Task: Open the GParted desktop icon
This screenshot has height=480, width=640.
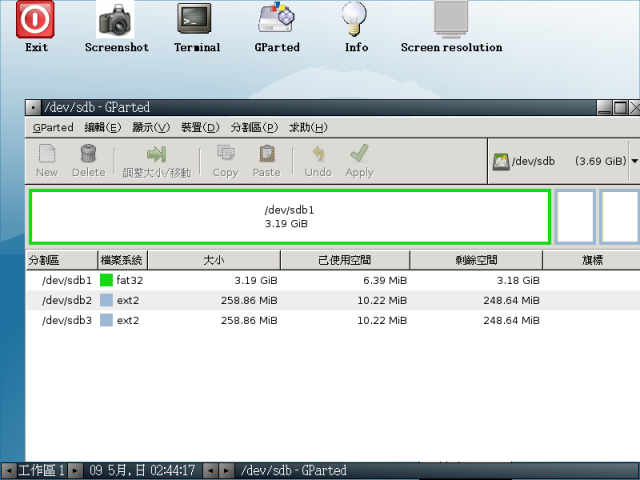Action: click(276, 18)
